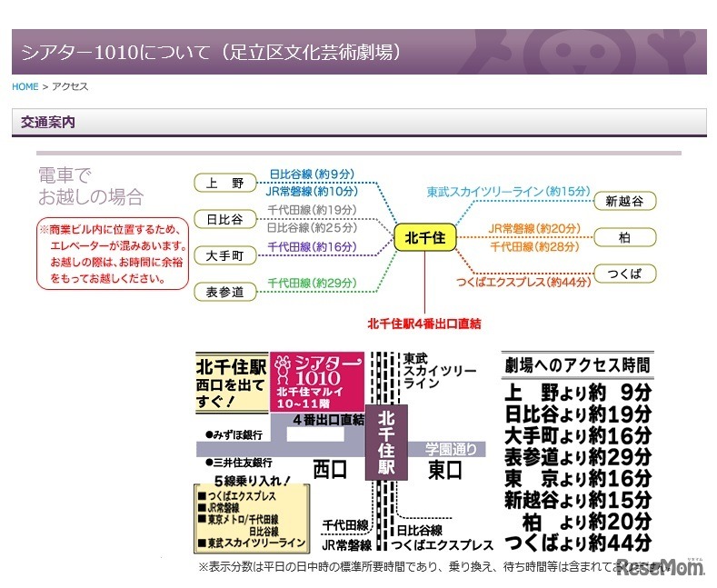Click the 日比谷線(約9分) label
The image size is (717, 588).
[312, 174]
